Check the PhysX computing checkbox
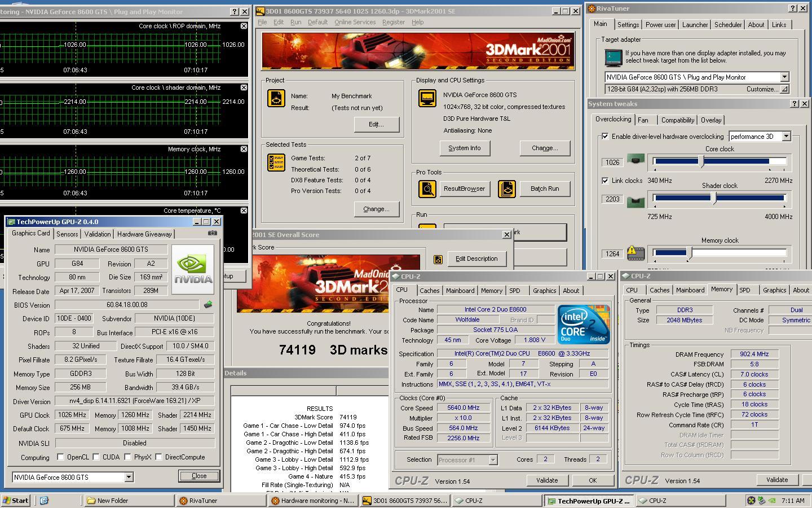The height and width of the screenshot is (508, 812). [127, 457]
